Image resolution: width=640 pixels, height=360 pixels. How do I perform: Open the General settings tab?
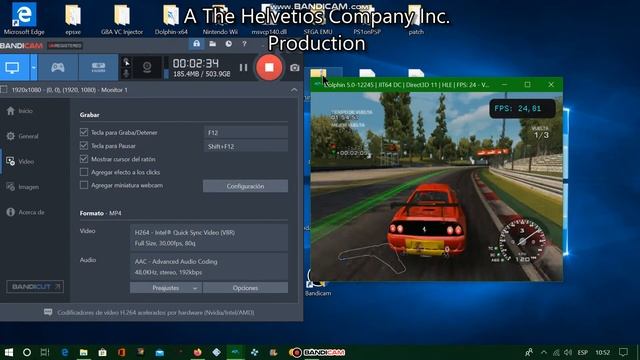(22, 136)
